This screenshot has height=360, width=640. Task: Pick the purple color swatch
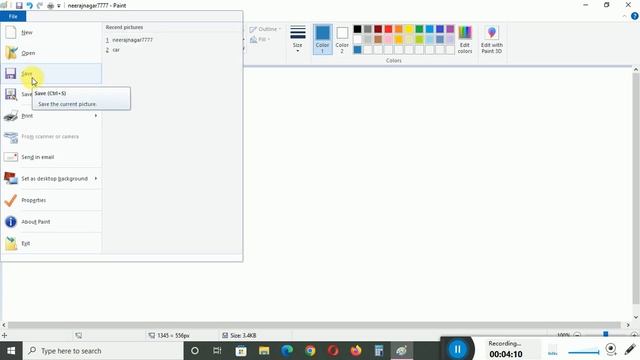coord(450,29)
